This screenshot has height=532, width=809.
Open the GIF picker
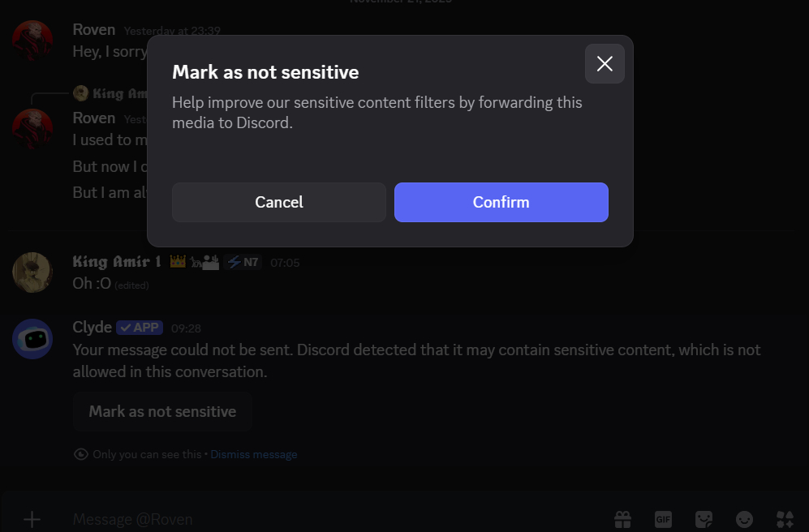pyautogui.click(x=663, y=519)
